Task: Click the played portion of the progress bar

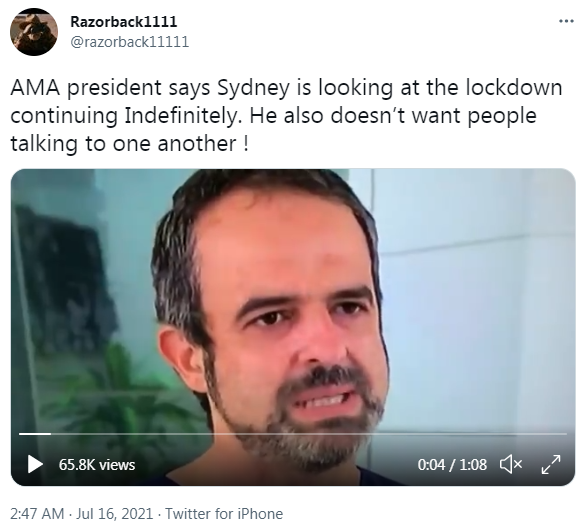Action: coord(35,434)
